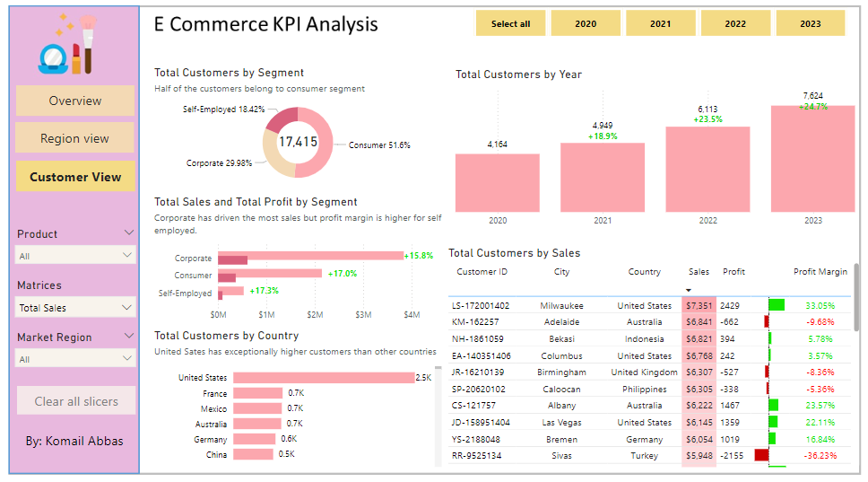
Task: Go to the Overview page
Action: pyautogui.click(x=75, y=101)
